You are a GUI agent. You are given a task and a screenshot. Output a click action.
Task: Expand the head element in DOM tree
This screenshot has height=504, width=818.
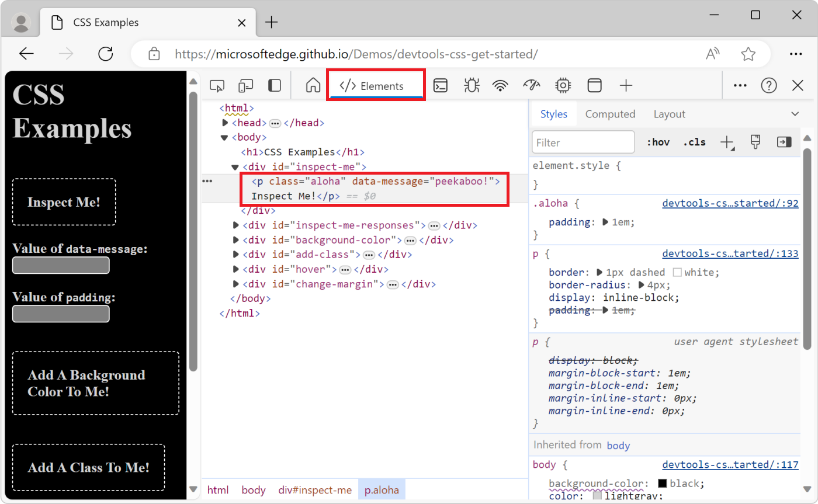click(225, 123)
